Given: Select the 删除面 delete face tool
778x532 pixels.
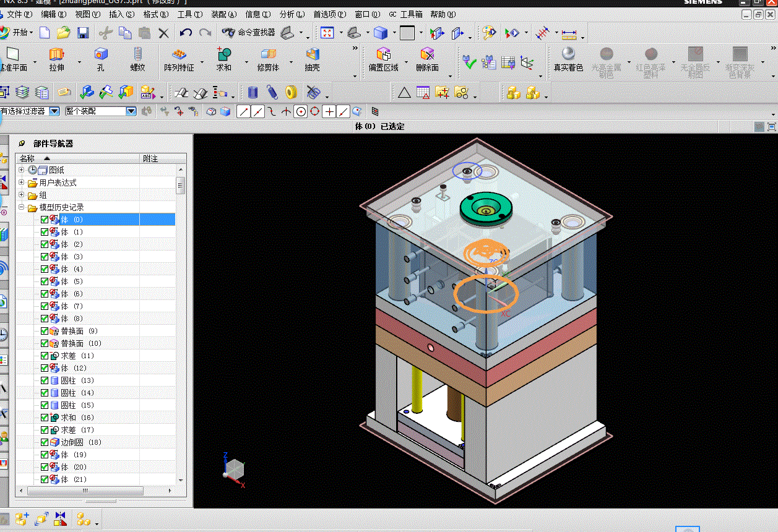Looking at the screenshot, I should tap(427, 59).
